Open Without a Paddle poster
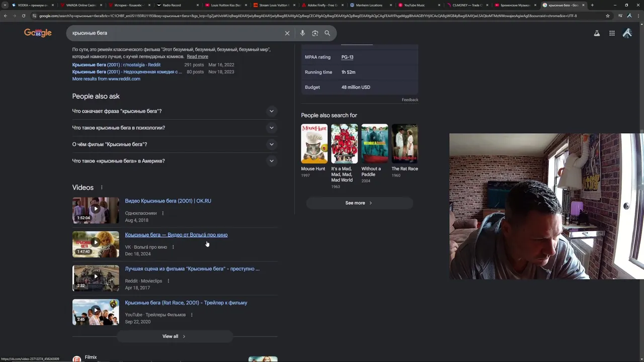644x362 pixels. [374, 144]
